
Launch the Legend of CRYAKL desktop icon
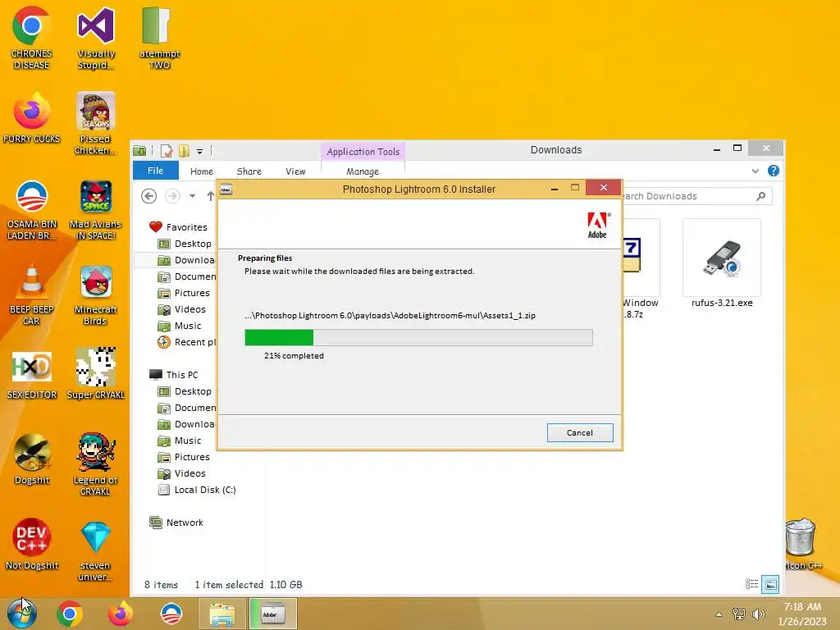(x=95, y=464)
